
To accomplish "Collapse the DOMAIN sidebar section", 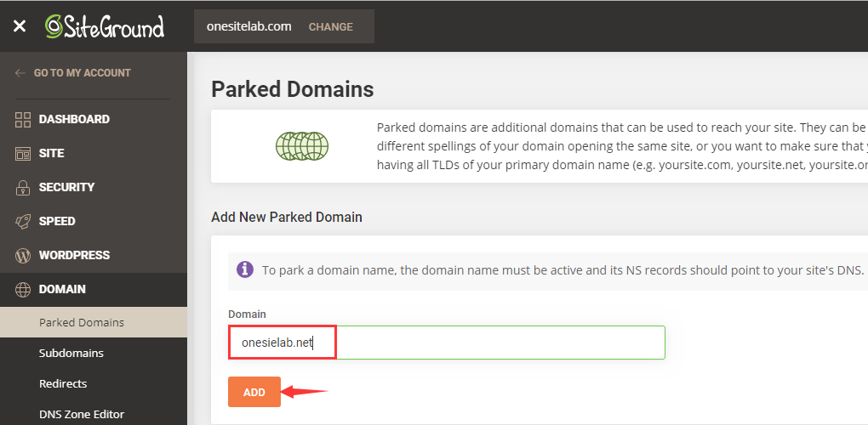I will coord(62,289).
